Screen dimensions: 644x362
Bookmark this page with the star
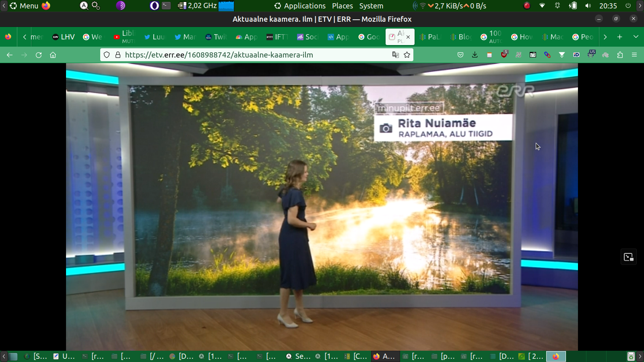(x=407, y=55)
